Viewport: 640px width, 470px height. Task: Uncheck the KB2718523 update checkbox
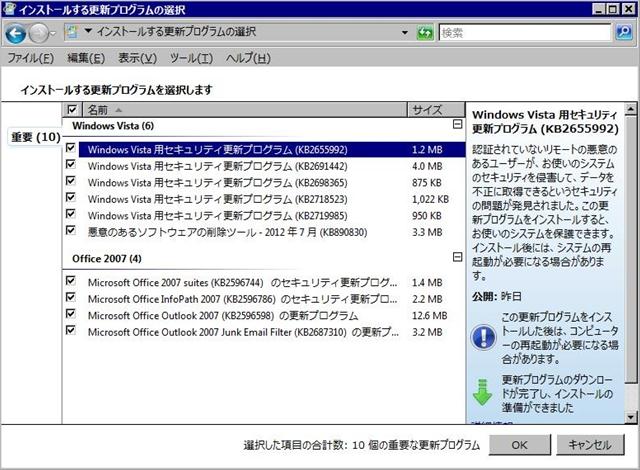(71, 197)
